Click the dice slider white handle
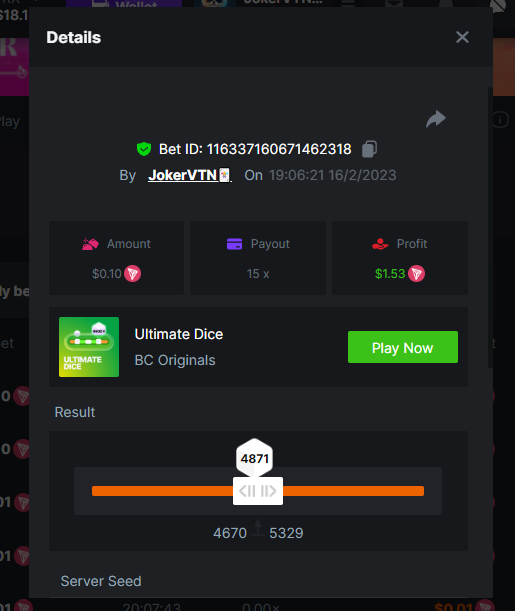Viewport: 515px width, 611px height. click(x=258, y=491)
